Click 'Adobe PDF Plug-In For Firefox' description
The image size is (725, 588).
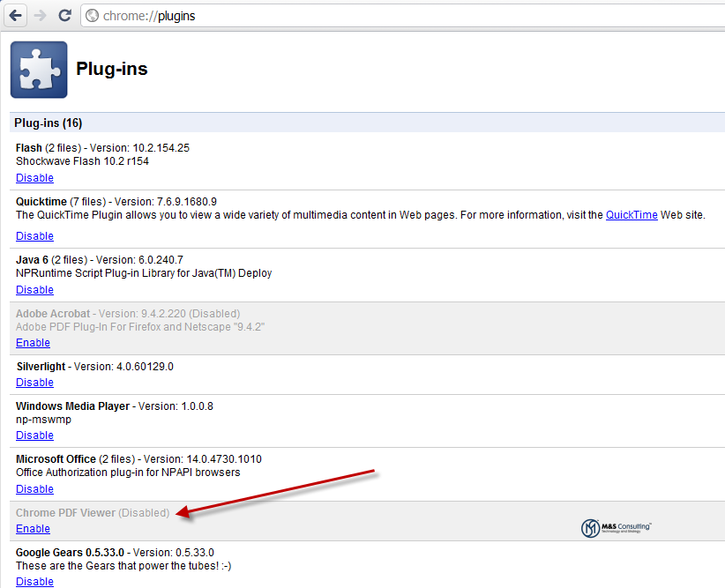point(140,327)
